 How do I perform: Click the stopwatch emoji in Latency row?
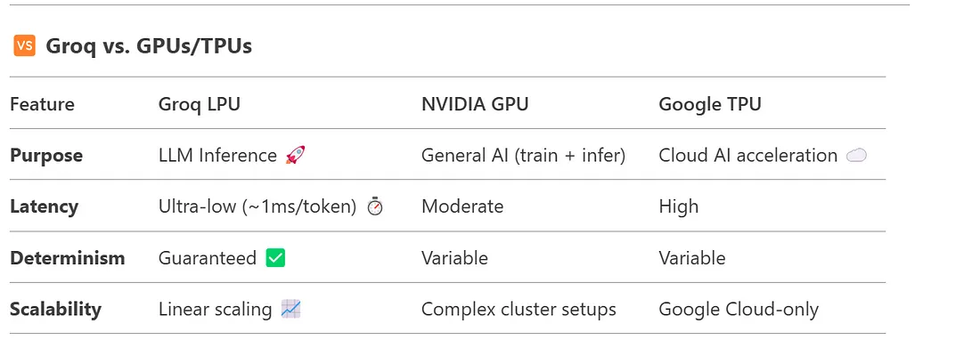click(x=374, y=206)
